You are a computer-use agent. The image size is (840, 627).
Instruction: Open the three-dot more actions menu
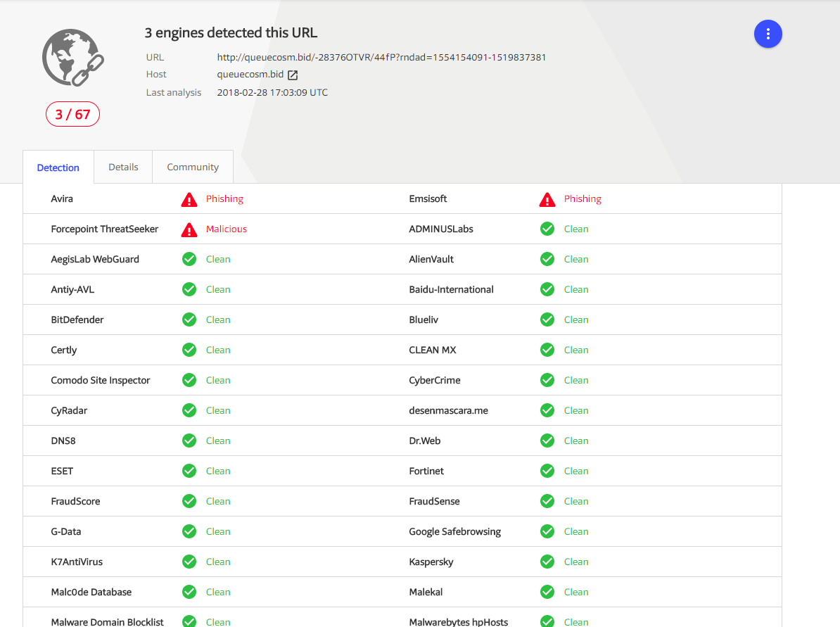[x=768, y=34]
